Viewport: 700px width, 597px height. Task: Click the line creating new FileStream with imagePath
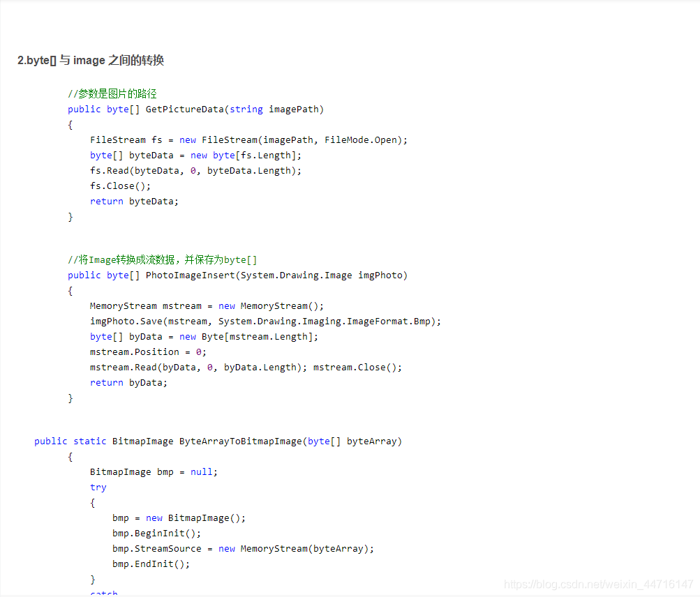[248, 140]
